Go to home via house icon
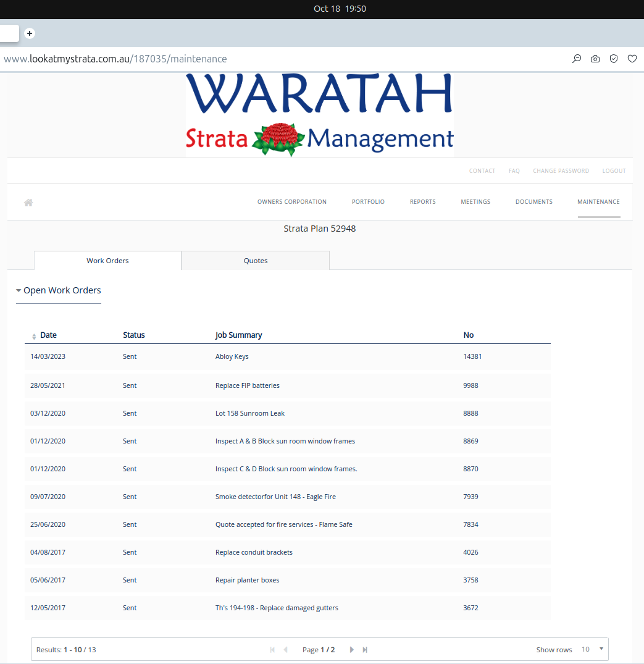644x664 pixels. click(x=28, y=203)
